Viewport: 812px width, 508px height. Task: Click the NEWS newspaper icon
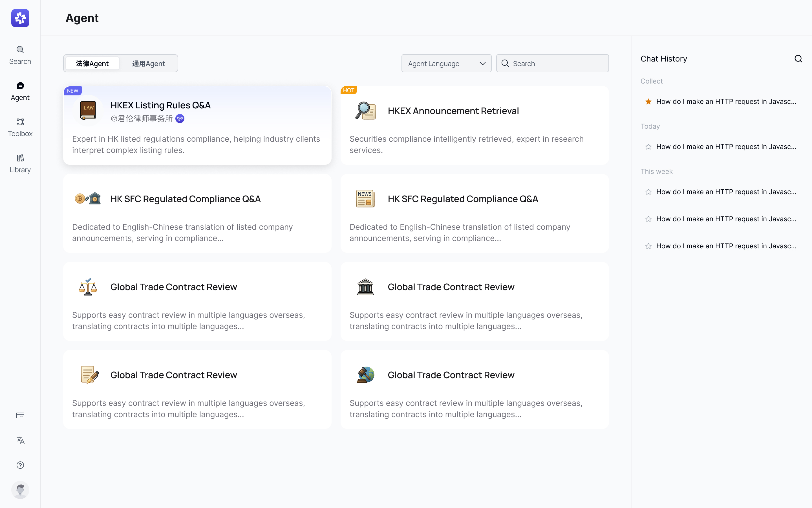pyautogui.click(x=365, y=199)
